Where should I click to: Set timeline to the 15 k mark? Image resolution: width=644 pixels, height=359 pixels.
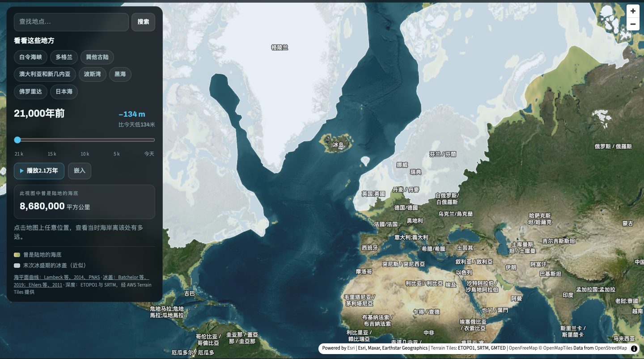click(x=52, y=154)
